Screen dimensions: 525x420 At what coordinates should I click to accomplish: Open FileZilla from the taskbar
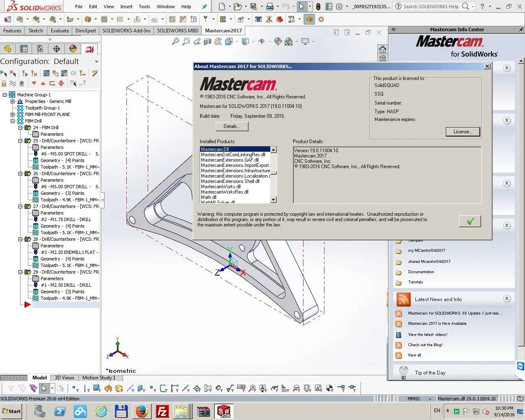coord(162,411)
